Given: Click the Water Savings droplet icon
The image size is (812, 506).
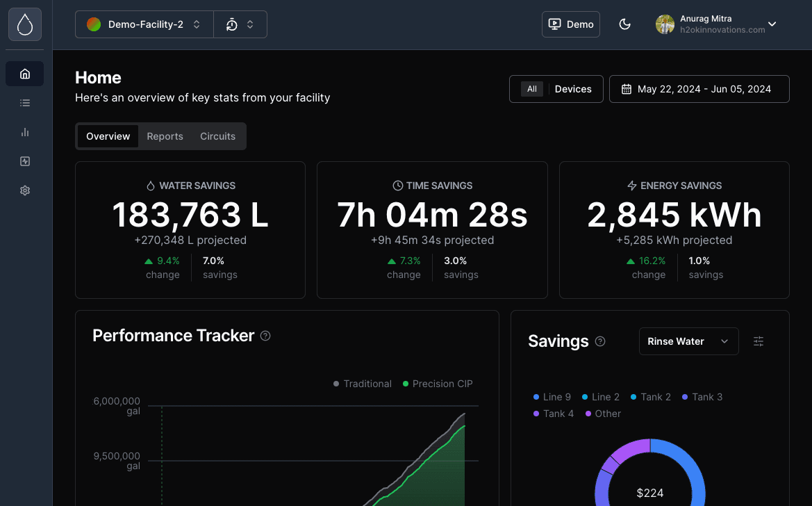Looking at the screenshot, I should [x=151, y=186].
